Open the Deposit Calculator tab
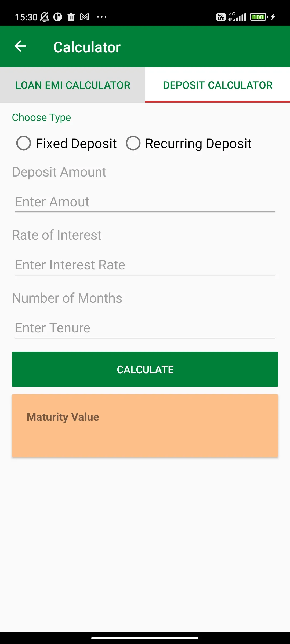This screenshot has width=290, height=644. [218, 85]
